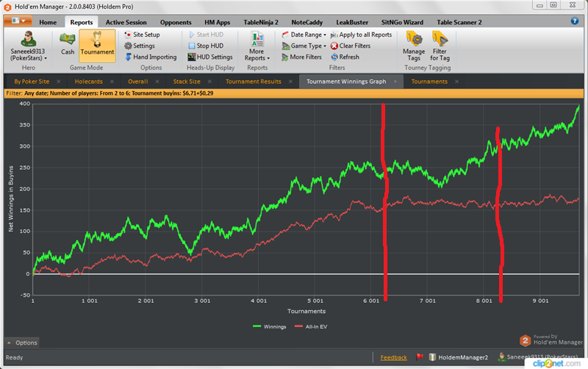
Task: Select the Cash game mode icon
Action: (68, 44)
